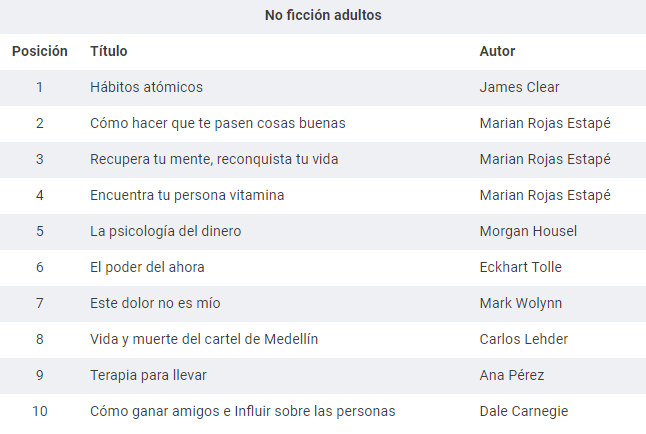Select the title 'Hábitos atómicos'

146,87
